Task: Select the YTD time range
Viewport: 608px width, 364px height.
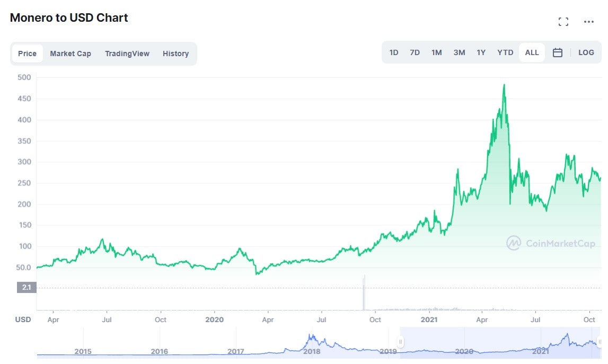Action: point(505,52)
